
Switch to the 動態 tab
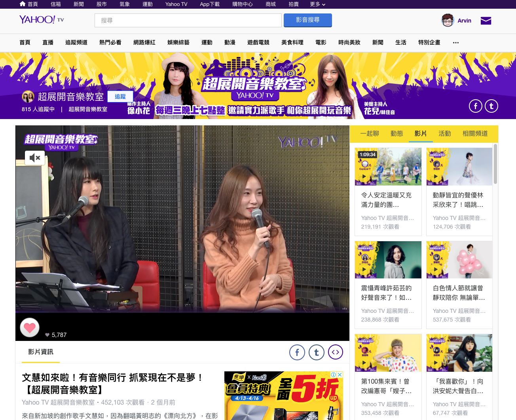tap(397, 134)
